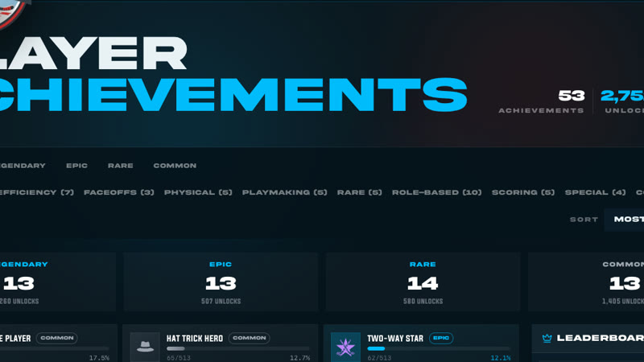Click the Two-Way Star progress bar
644x362 pixels.
439,348
